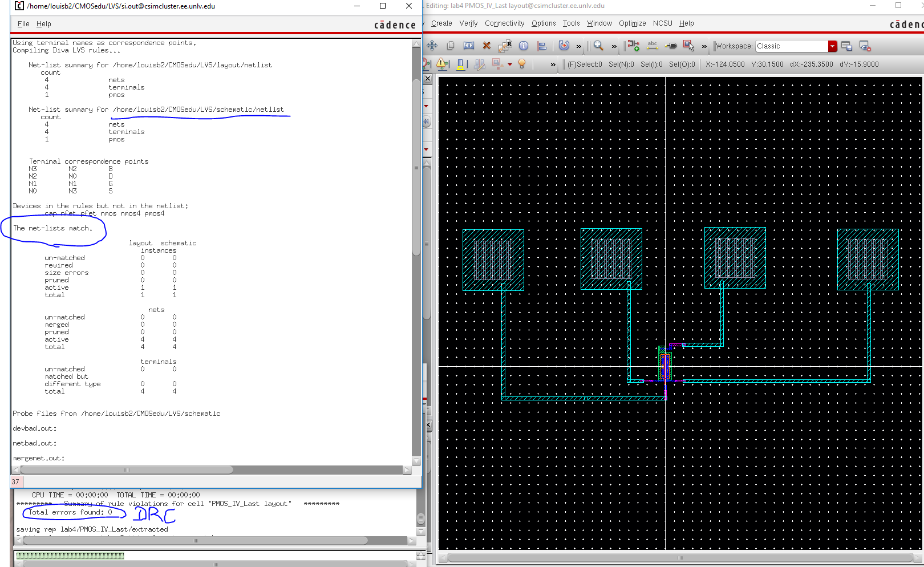The image size is (924, 567).
Task: Click the Create Instance icon
Action: [x=634, y=46]
